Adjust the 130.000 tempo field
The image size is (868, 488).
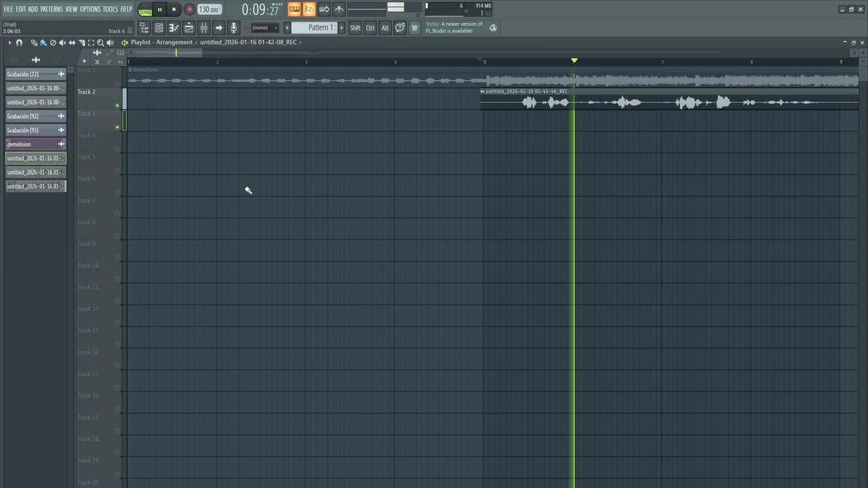pos(210,9)
